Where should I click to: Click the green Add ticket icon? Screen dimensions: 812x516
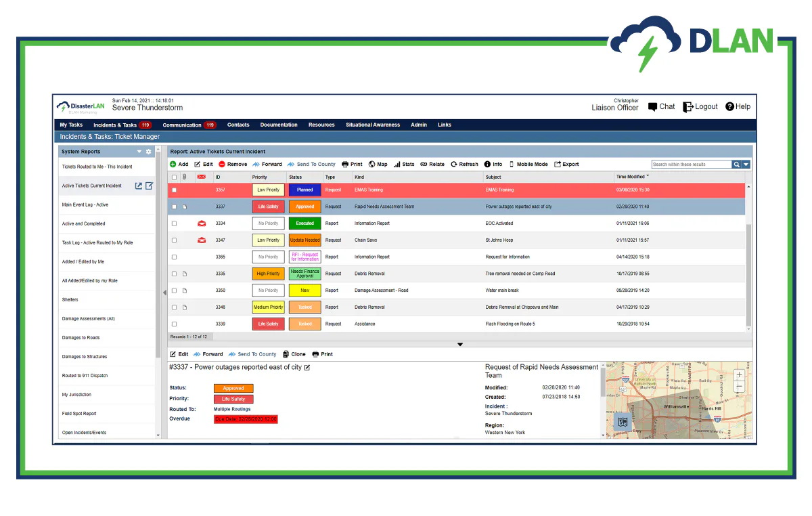tap(173, 164)
